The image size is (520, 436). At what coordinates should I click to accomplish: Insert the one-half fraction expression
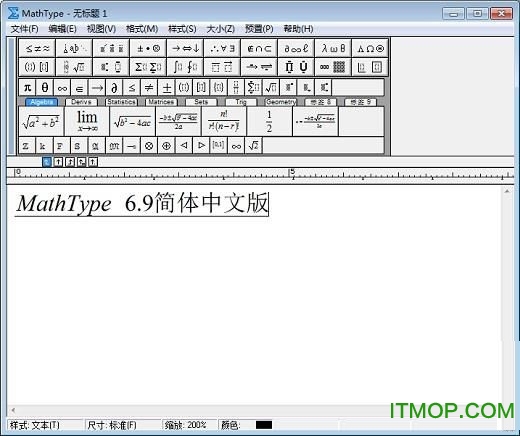point(270,122)
